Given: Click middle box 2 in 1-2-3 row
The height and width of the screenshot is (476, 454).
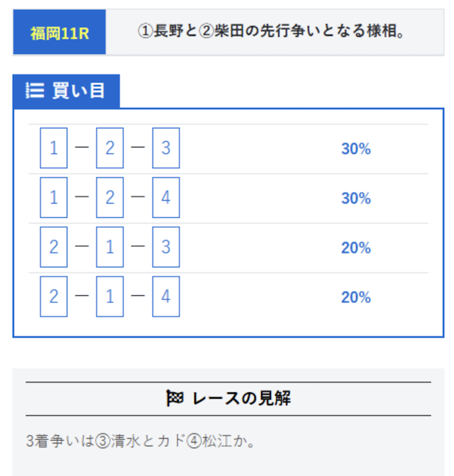Looking at the screenshot, I should click(x=110, y=148).
